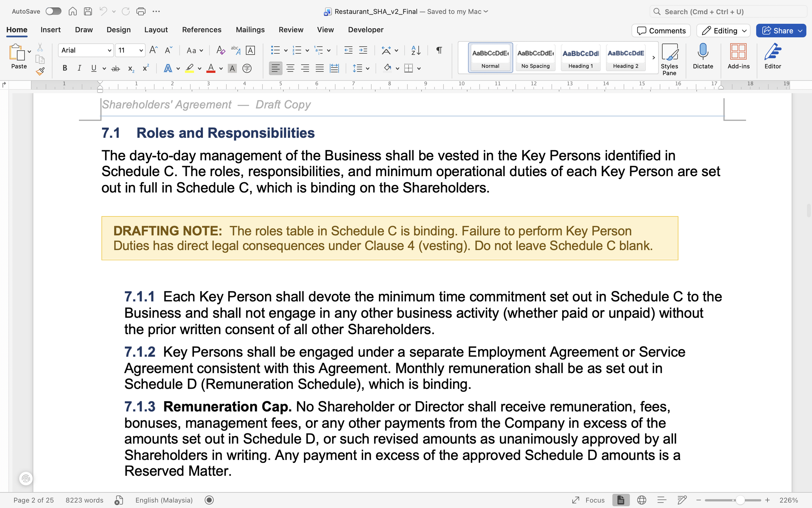The height and width of the screenshot is (508, 812).
Task: Open the font color dropdown arrow
Action: (221, 69)
